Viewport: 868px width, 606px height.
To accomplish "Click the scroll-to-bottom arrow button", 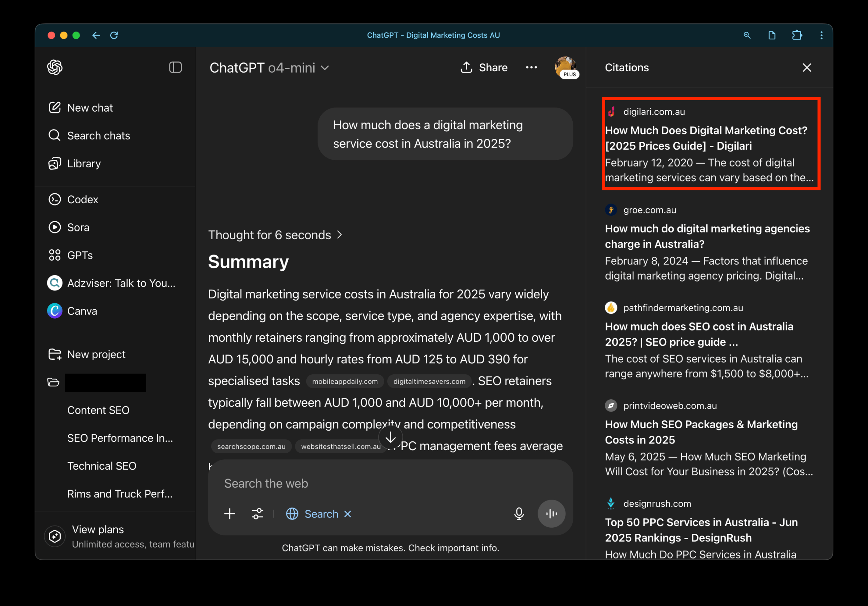I will click(x=391, y=438).
